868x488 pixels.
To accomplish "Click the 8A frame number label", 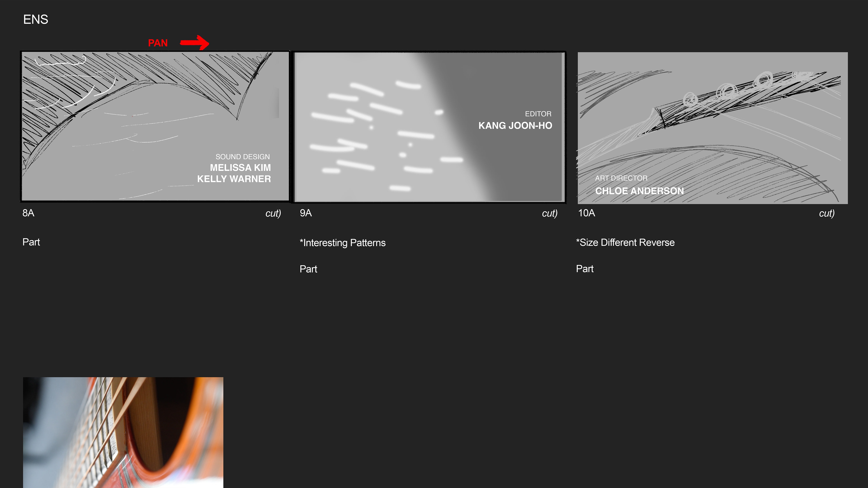I will coord(28,213).
